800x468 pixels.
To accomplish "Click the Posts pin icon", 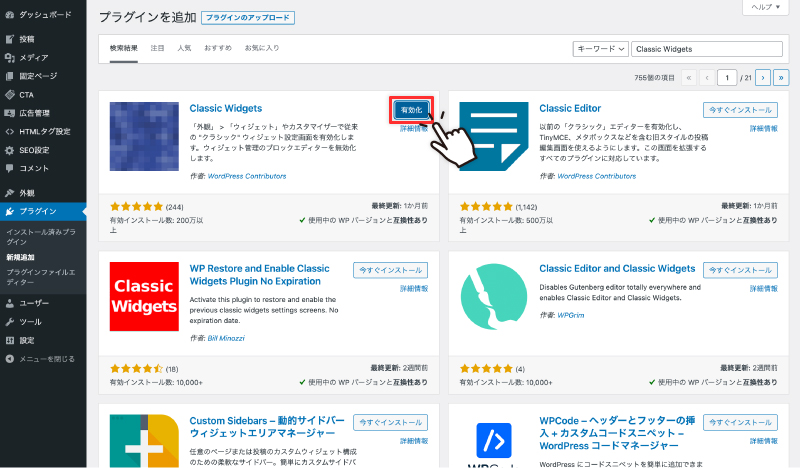I will point(9,39).
